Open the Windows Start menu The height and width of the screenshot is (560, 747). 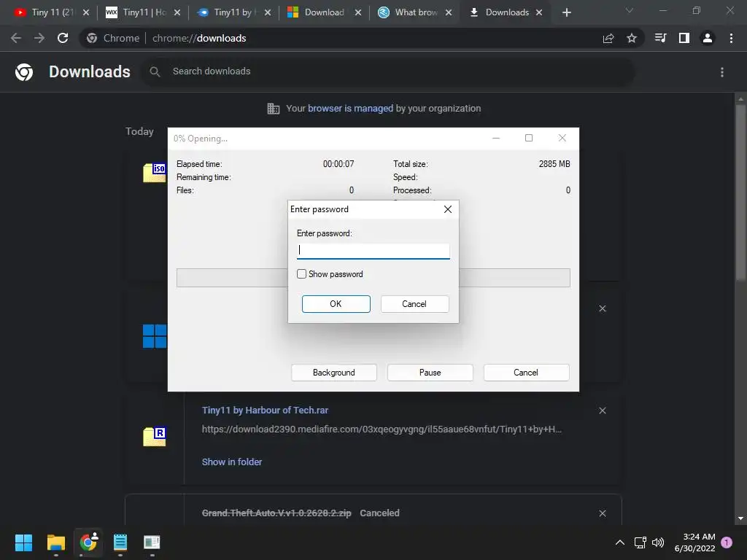coord(23,542)
